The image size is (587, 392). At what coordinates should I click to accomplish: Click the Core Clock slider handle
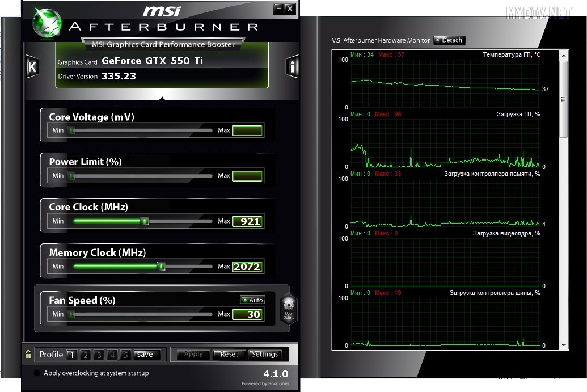pos(145,221)
